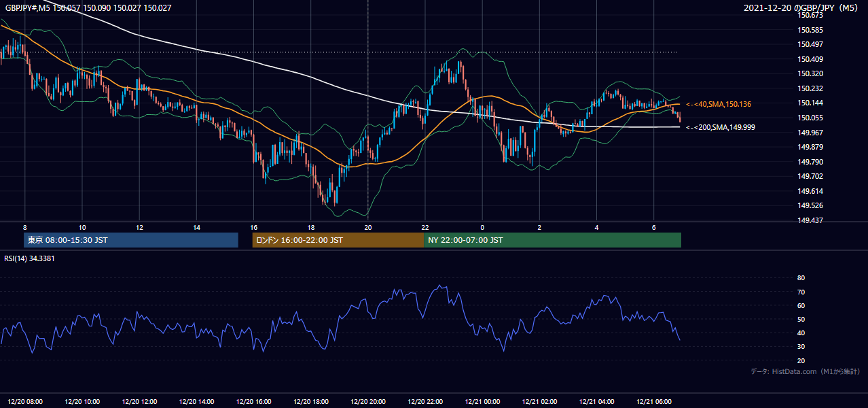Click price axis value 149.614

pos(811,191)
